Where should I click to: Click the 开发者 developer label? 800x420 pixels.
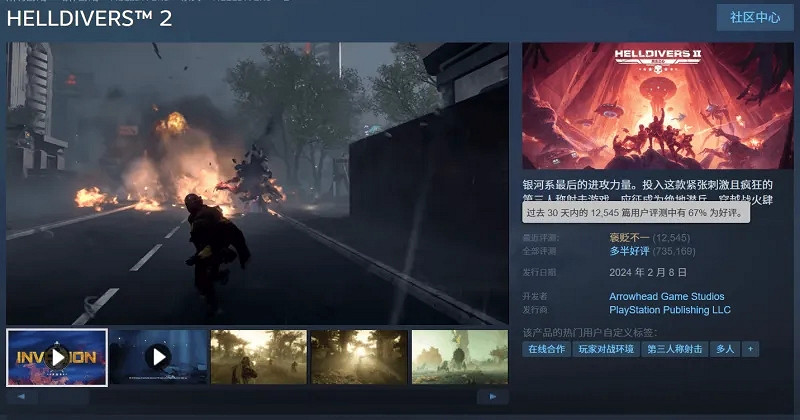click(x=535, y=297)
